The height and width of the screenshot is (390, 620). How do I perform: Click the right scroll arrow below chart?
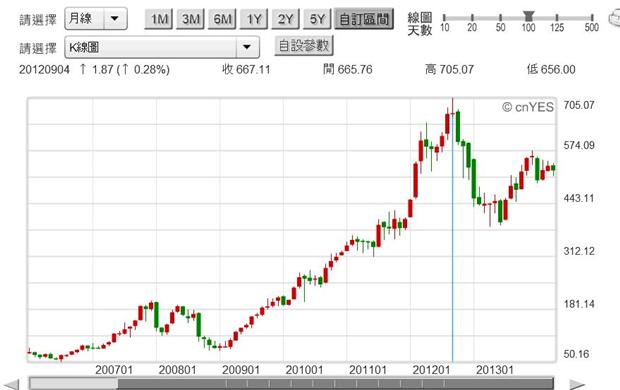coord(577,384)
